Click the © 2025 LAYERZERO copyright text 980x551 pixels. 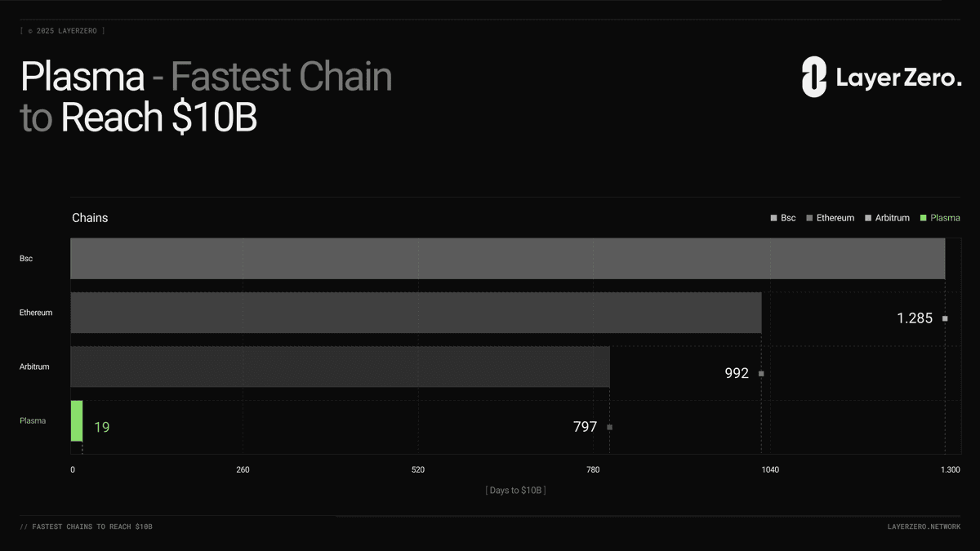pyautogui.click(x=62, y=31)
